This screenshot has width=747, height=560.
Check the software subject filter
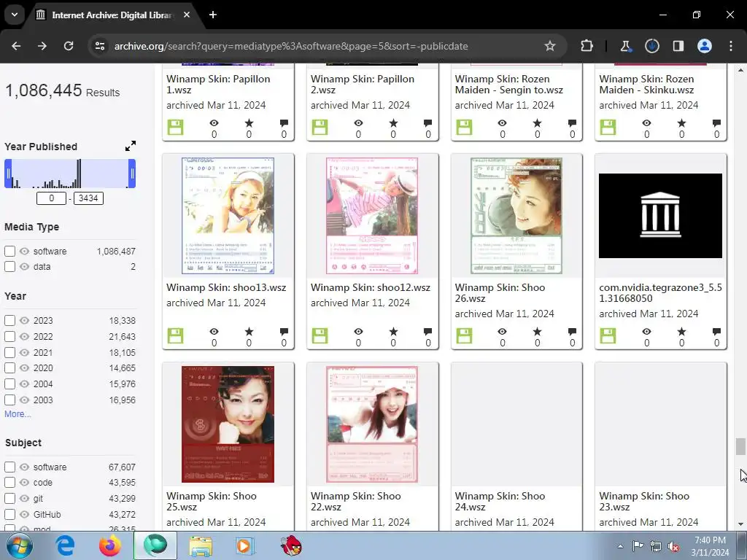pos(10,467)
